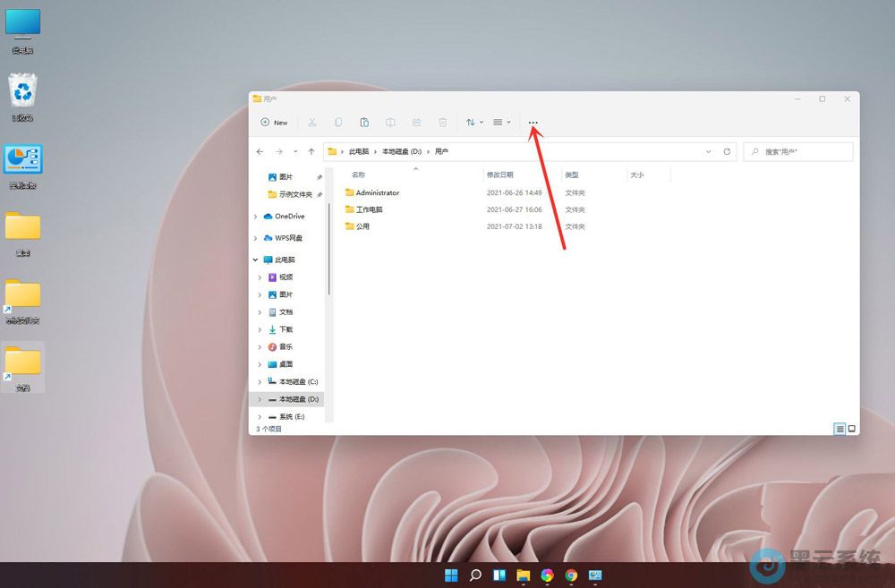Open the three-dots See more menu
This screenshot has width=895, height=588.
coord(533,123)
